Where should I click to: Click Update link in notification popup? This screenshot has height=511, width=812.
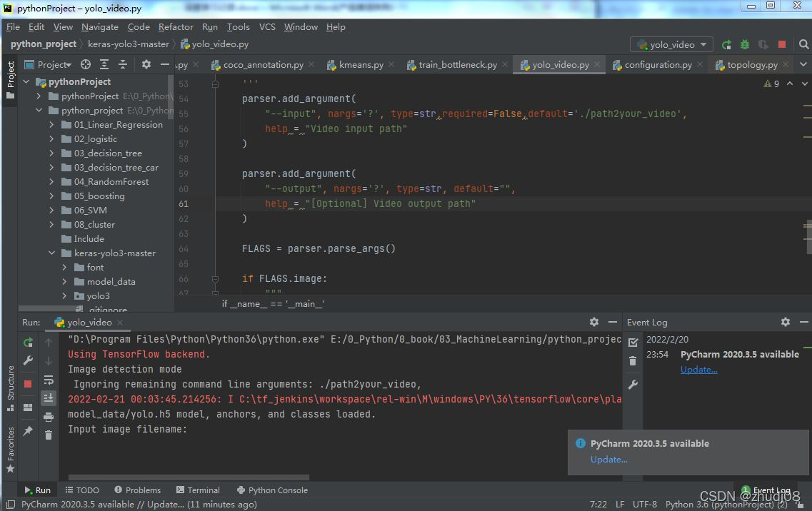coord(608,460)
